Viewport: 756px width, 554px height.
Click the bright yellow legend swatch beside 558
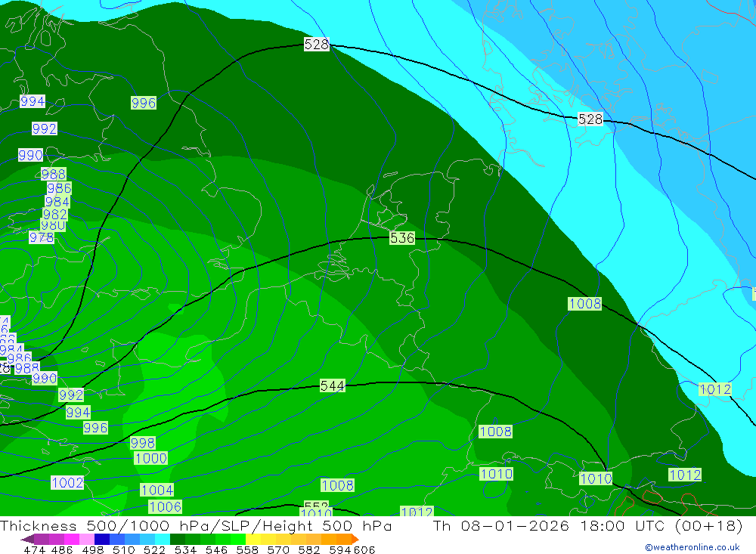point(253,539)
